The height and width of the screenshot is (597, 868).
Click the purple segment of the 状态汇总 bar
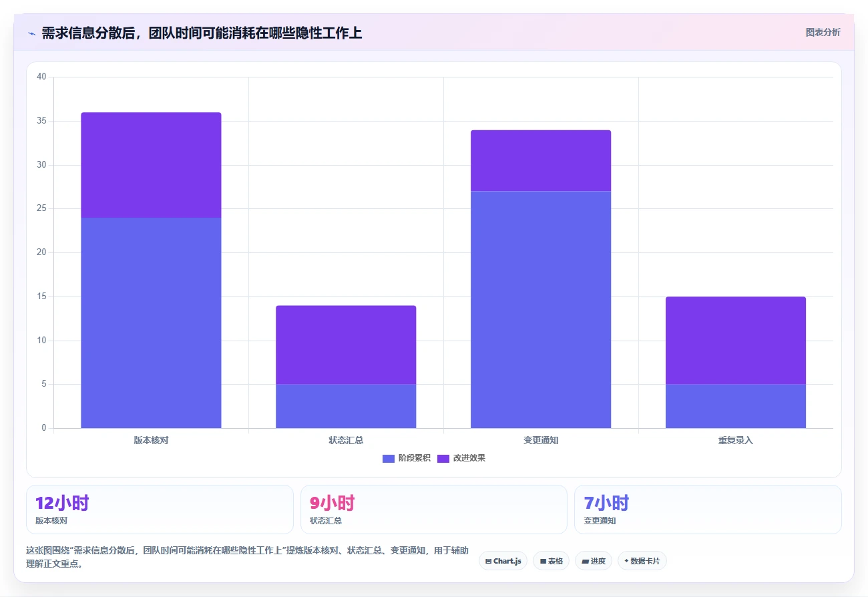coord(346,345)
